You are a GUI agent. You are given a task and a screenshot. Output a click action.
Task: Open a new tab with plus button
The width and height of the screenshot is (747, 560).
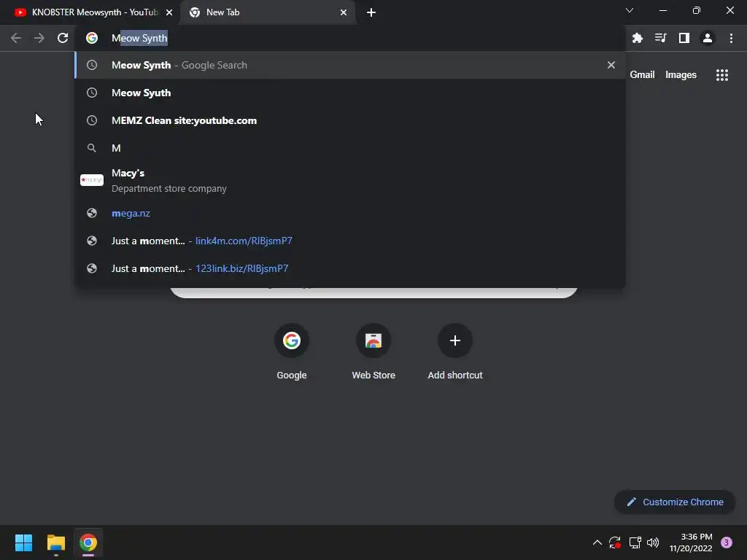pos(371,13)
